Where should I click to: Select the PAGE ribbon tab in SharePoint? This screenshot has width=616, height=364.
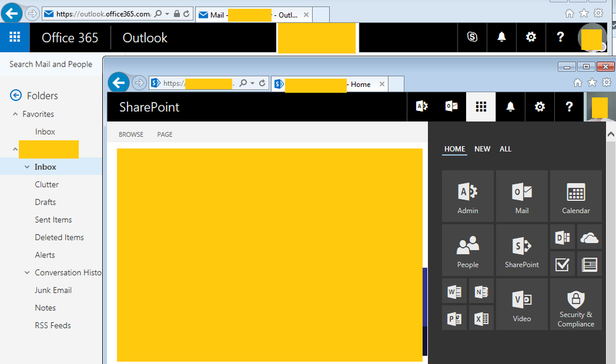[164, 134]
